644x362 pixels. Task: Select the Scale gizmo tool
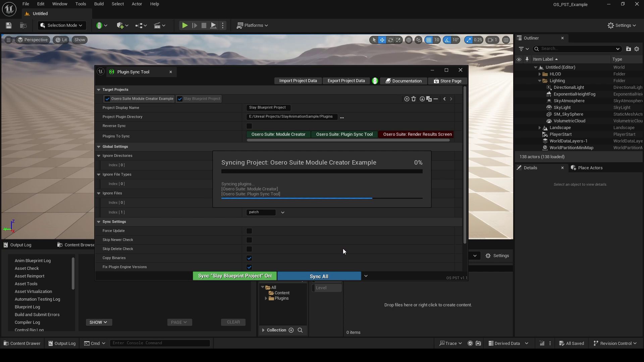click(398, 40)
